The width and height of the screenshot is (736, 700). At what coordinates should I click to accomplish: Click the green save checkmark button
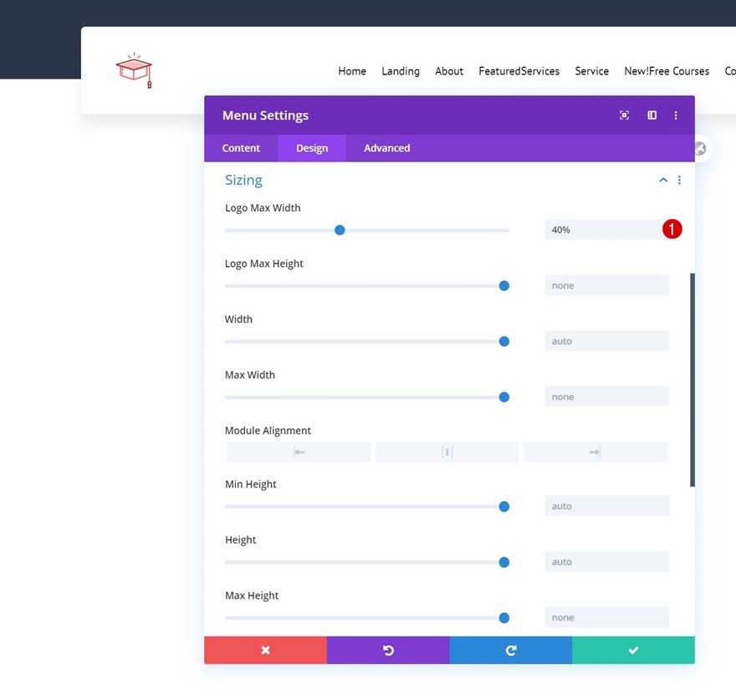click(633, 650)
